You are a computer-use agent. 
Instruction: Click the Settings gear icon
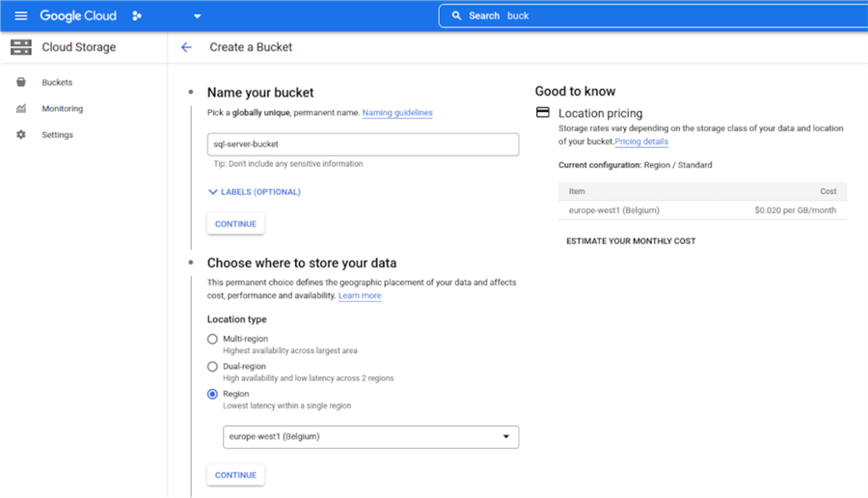[21, 134]
